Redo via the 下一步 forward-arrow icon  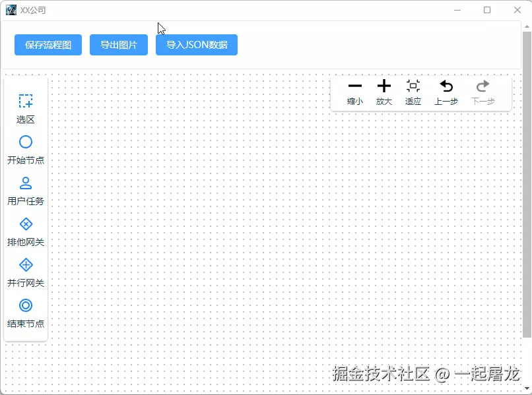coord(482,86)
